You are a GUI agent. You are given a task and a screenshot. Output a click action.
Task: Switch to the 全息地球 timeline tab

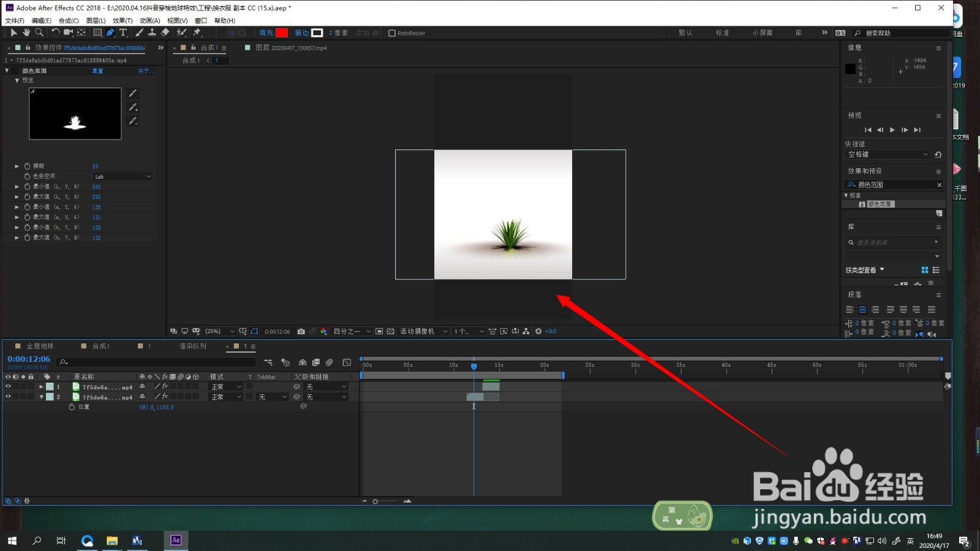tap(40, 347)
